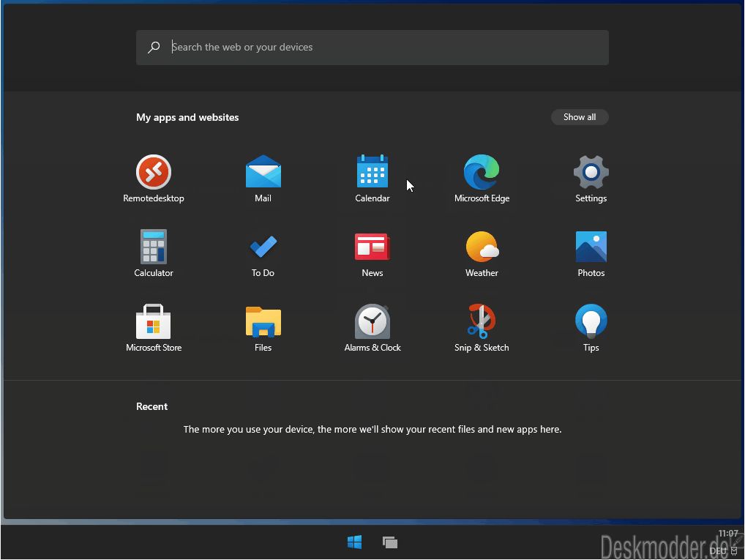
Task: Click the Windows Start button on taskbar
Action: pyautogui.click(x=354, y=542)
